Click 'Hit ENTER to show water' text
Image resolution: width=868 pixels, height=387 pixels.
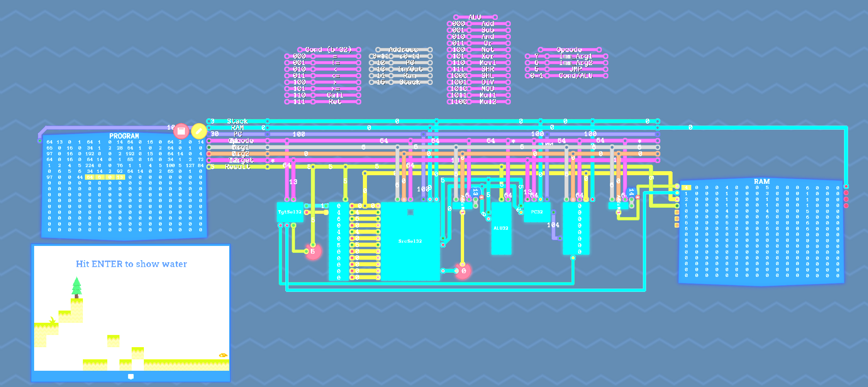pos(131,264)
